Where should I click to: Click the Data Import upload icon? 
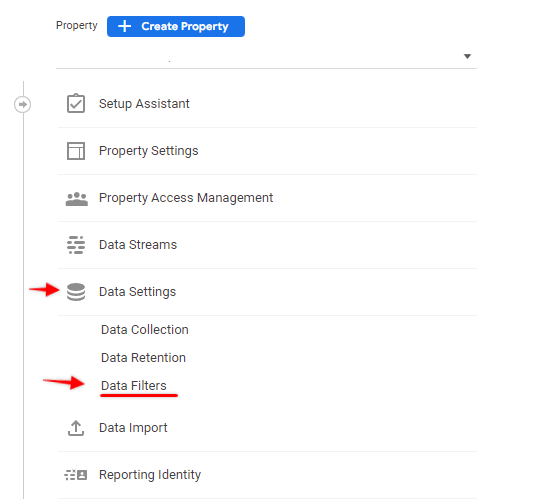[x=76, y=428]
